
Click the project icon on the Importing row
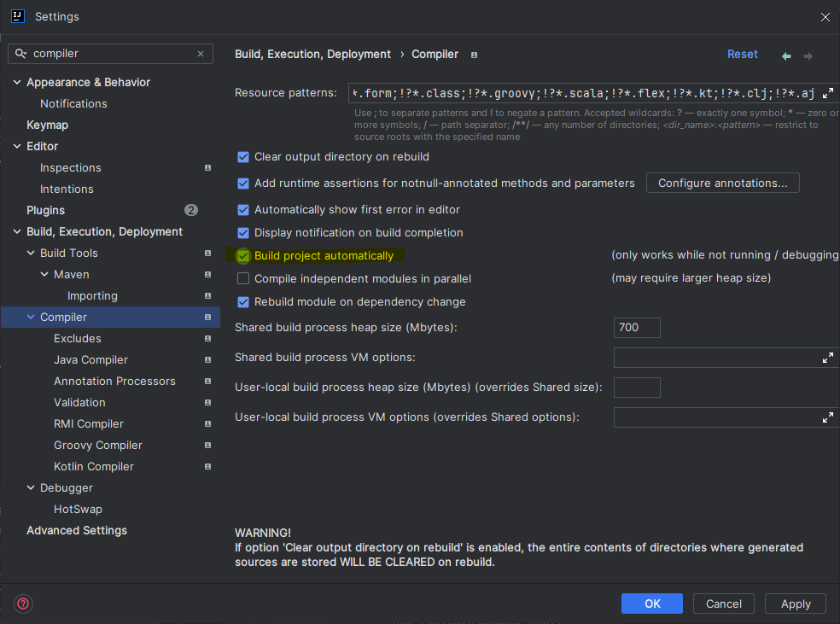[x=207, y=295]
